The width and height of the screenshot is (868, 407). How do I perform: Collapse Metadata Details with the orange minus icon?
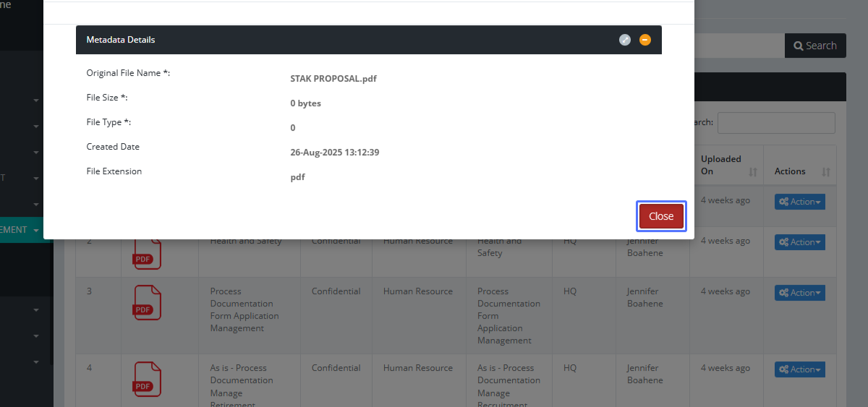[645, 40]
